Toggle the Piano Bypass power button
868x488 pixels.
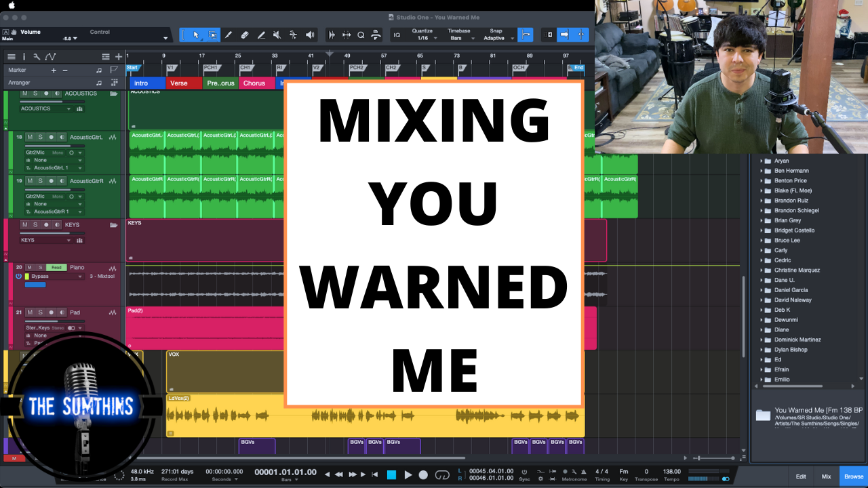pyautogui.click(x=18, y=277)
